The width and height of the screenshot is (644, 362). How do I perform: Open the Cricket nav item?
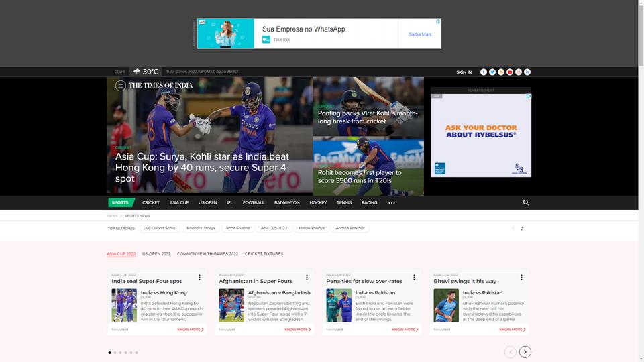tap(151, 202)
